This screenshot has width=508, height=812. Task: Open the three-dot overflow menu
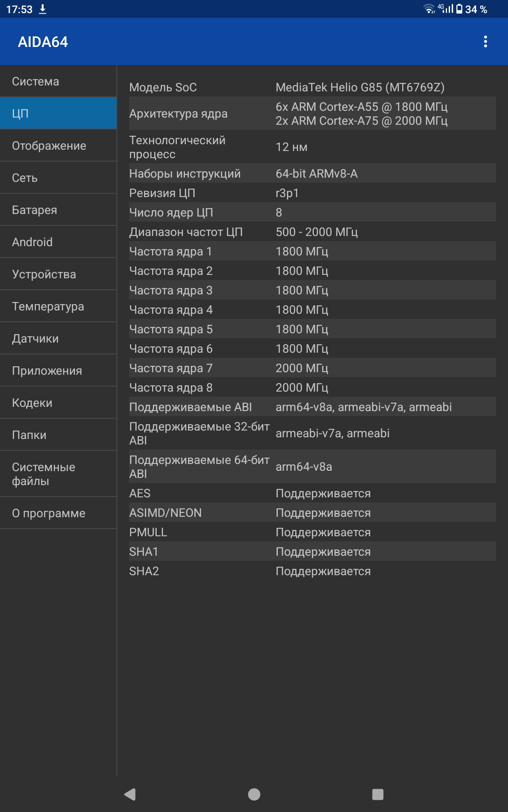(485, 41)
